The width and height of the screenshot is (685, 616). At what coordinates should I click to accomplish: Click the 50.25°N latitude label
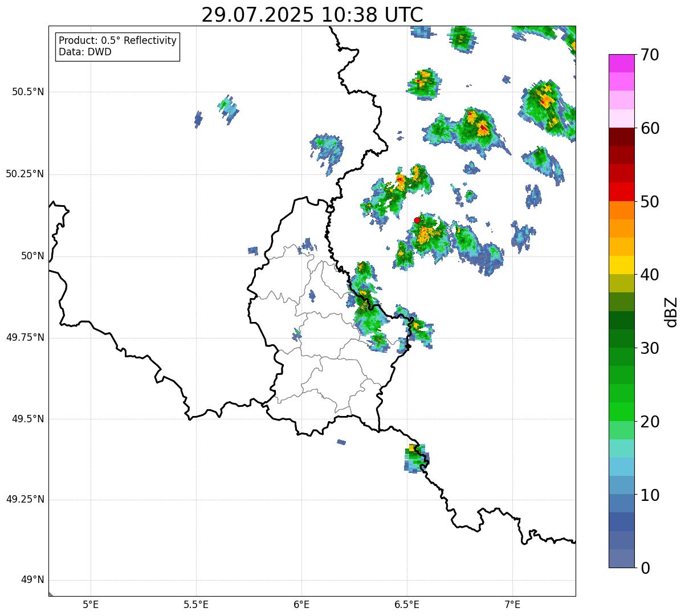(x=25, y=174)
